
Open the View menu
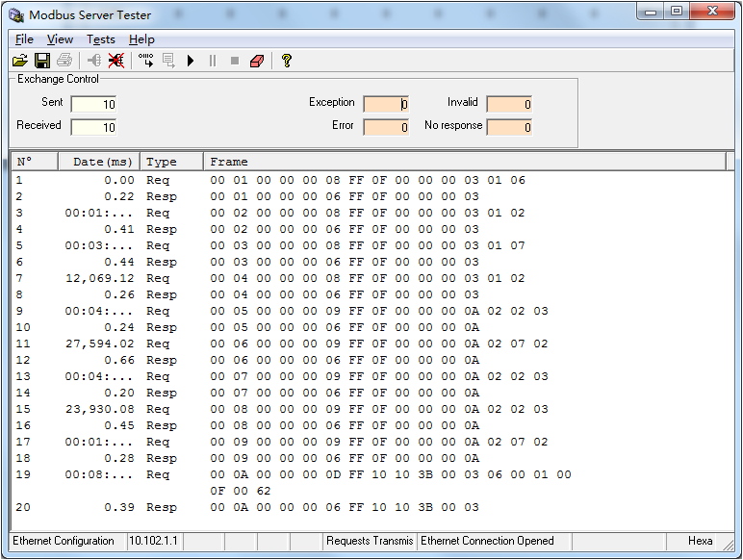click(61, 39)
